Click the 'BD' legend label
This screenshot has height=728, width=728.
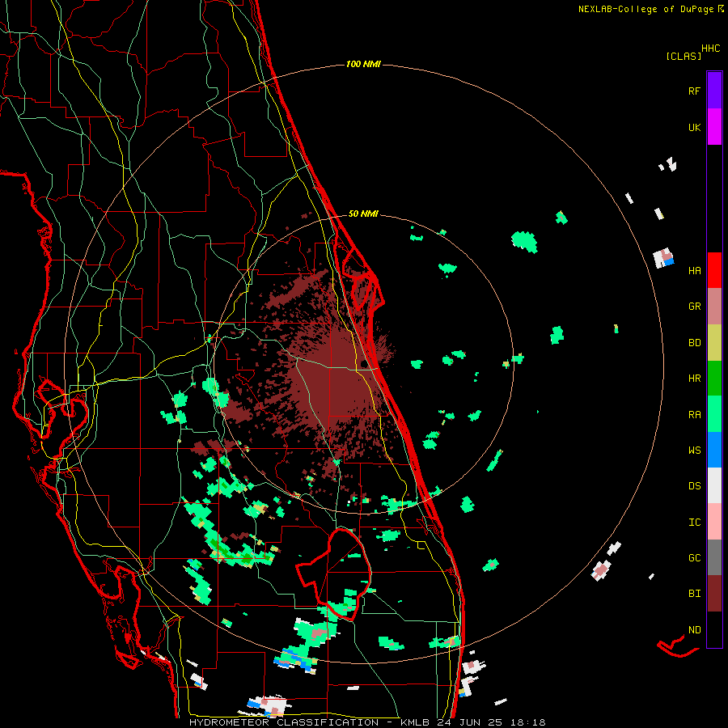(x=694, y=343)
